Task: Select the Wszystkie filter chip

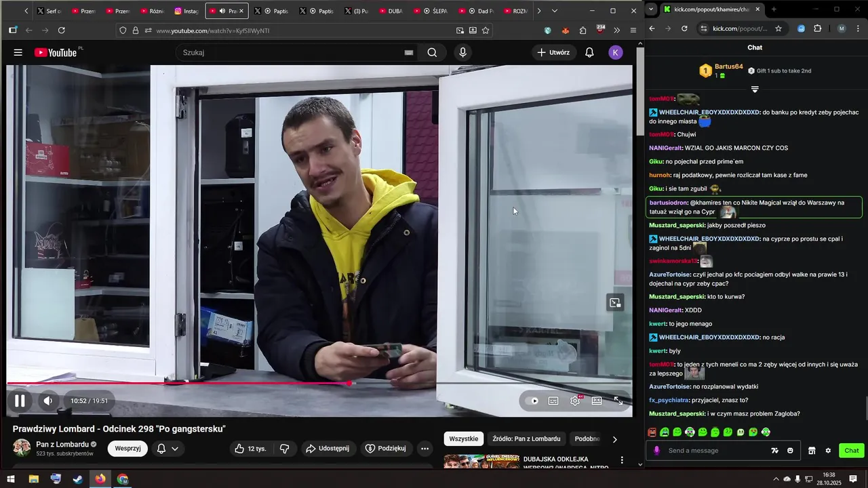Action: pos(464,439)
